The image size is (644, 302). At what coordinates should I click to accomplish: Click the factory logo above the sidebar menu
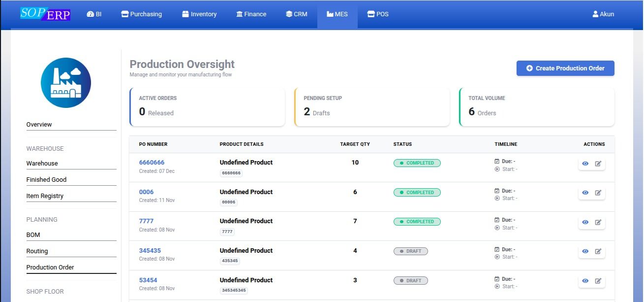pos(66,82)
